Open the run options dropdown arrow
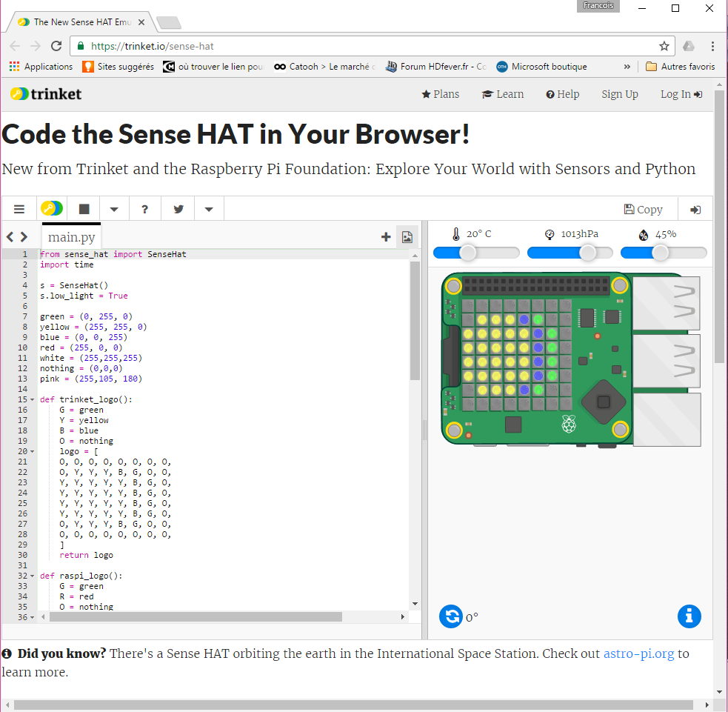 (x=114, y=209)
